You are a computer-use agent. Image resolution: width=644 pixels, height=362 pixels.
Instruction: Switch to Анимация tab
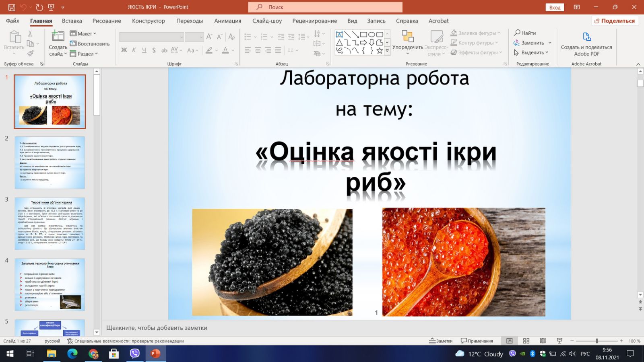tap(227, 21)
